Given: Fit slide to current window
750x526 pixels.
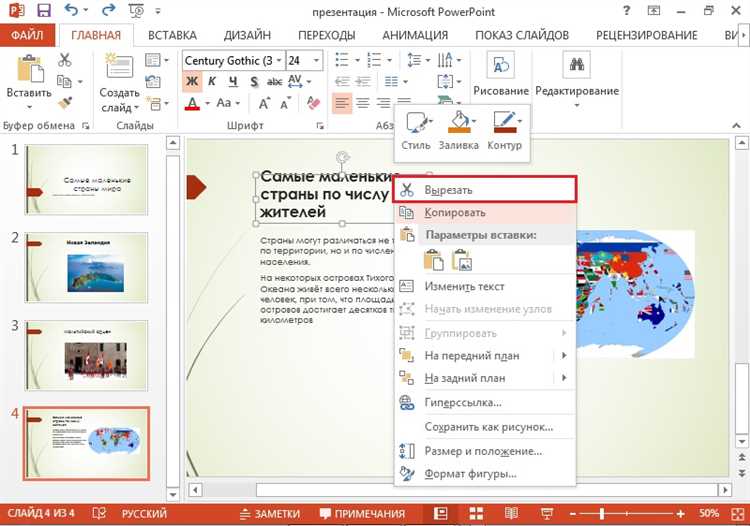Looking at the screenshot, I should [x=737, y=514].
